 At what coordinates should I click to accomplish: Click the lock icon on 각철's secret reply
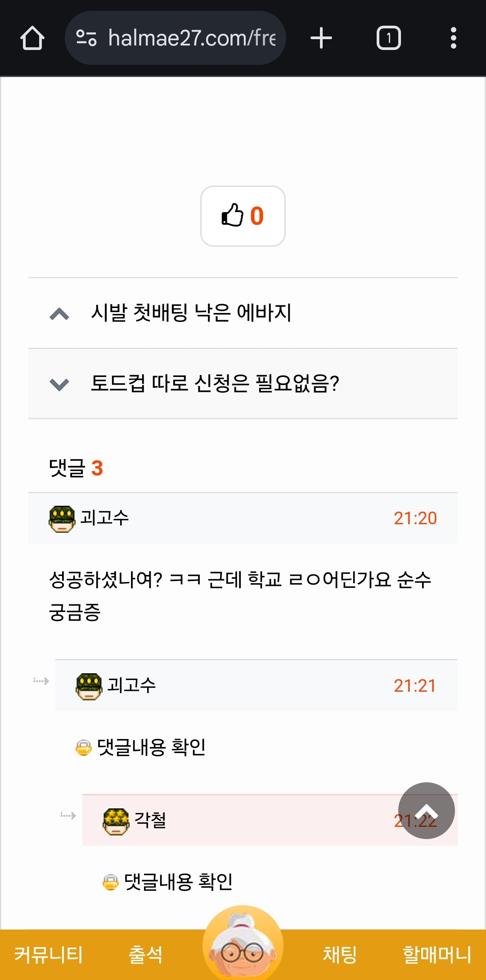[110, 882]
